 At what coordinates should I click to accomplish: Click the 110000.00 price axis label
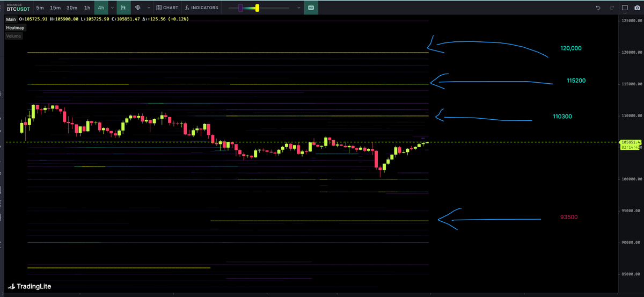[x=632, y=116]
